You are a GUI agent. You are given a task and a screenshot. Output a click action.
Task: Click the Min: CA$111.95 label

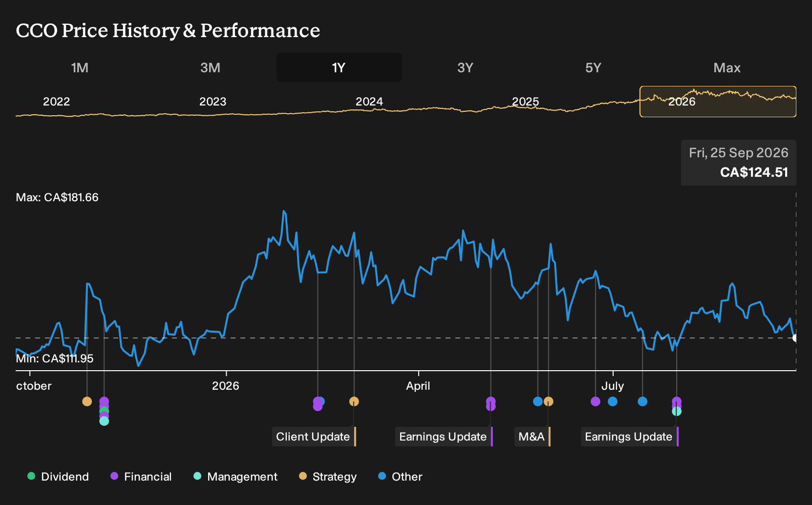click(55, 358)
